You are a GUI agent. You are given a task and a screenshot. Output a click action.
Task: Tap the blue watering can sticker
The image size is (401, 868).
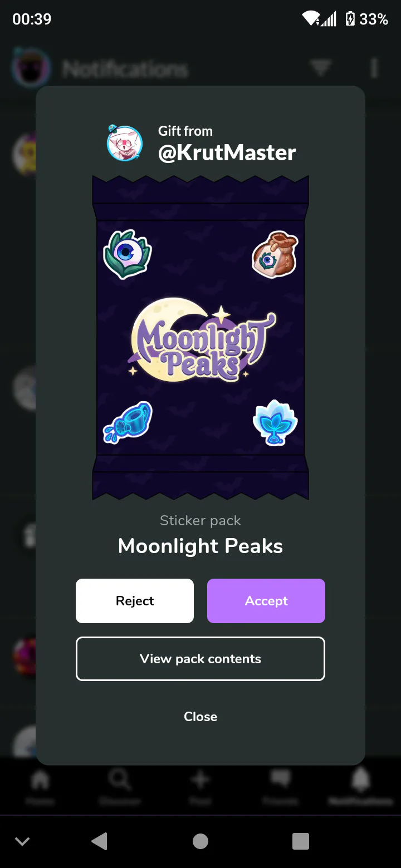click(x=128, y=422)
